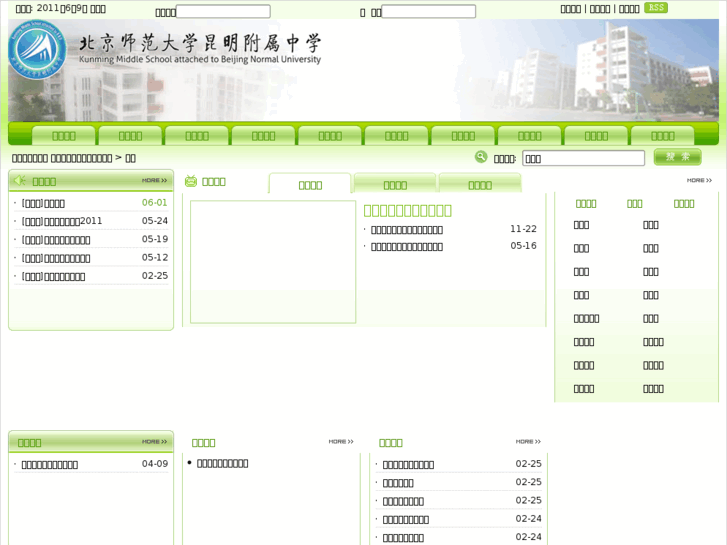Open the large green headline above 11-22 item
727x545 pixels.
(408, 211)
